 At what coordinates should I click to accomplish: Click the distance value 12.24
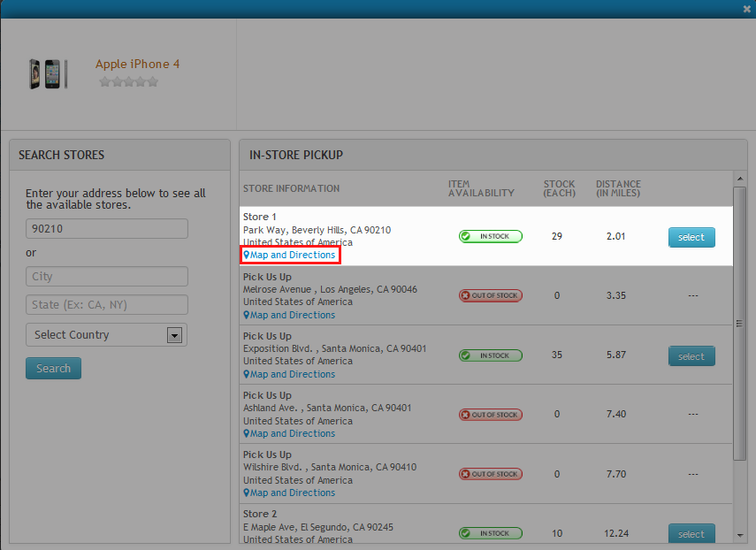click(x=616, y=533)
